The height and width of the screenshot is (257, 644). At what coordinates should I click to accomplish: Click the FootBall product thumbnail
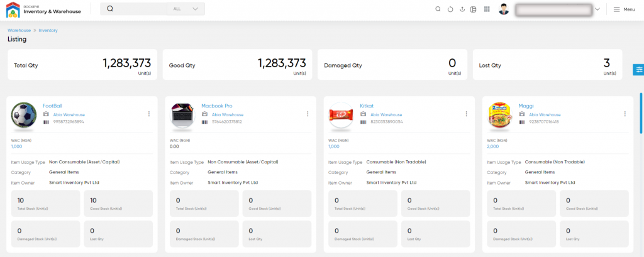point(24,114)
